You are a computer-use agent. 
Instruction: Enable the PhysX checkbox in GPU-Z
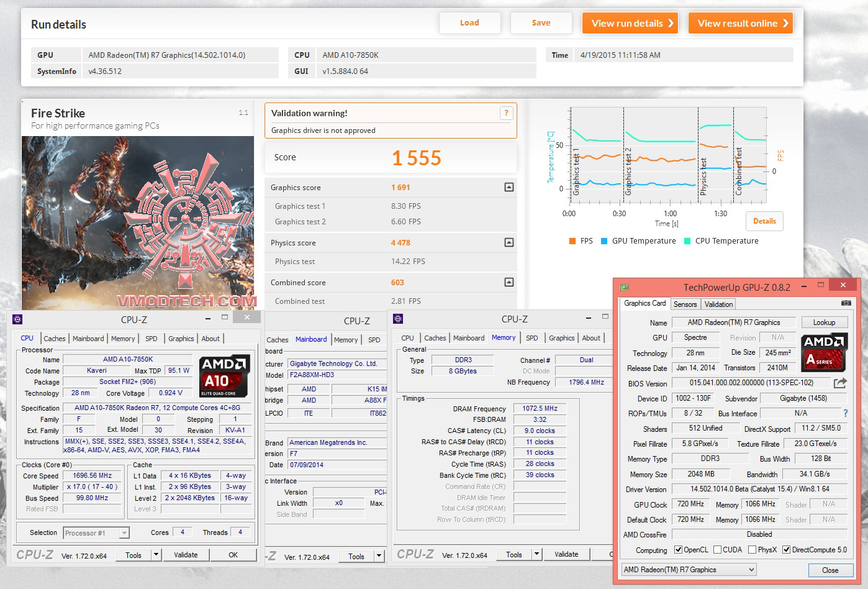pos(753,550)
